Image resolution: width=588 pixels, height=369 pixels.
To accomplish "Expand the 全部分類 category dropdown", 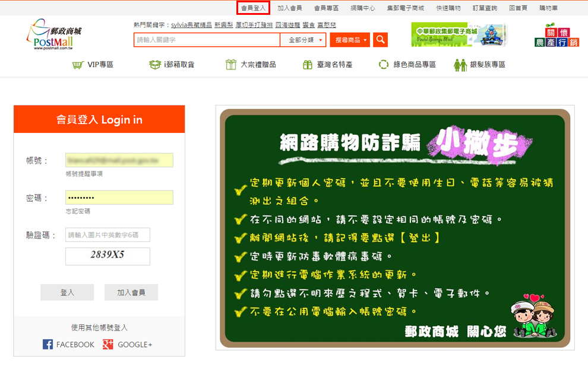I will (x=303, y=40).
